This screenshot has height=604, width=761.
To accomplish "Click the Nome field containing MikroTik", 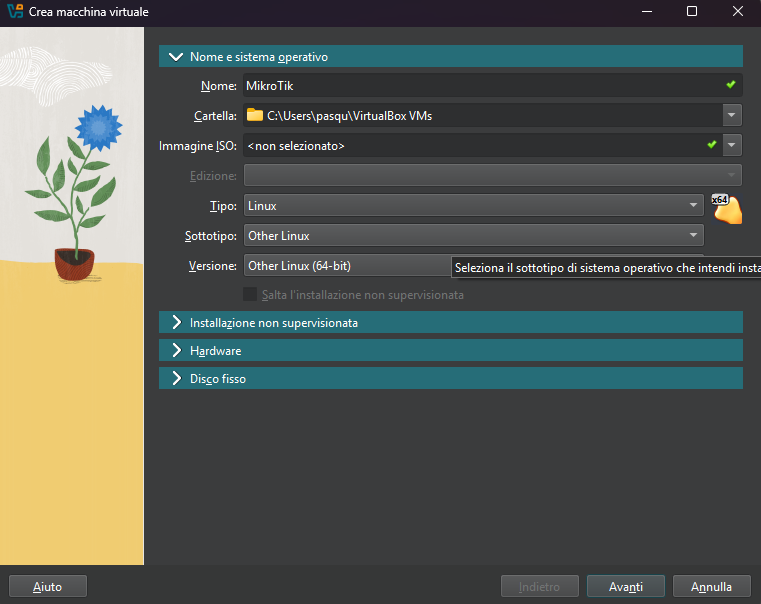I will (x=493, y=85).
